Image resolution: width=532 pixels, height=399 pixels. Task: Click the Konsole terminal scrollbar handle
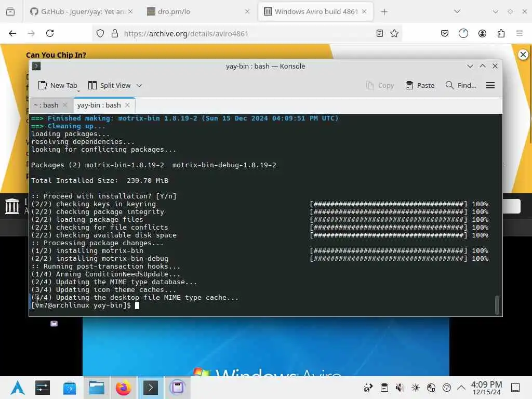pos(497,305)
